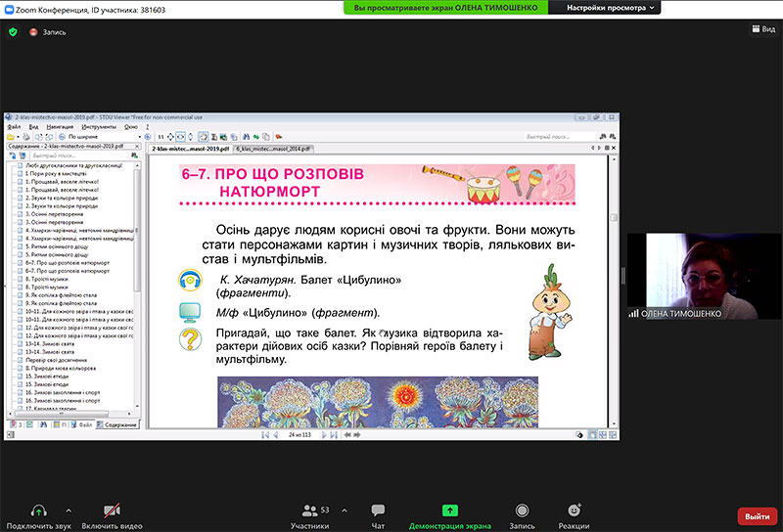Click the green arrows icon in toolbar
Image resolution: width=783 pixels, height=532 pixels.
tap(256, 137)
